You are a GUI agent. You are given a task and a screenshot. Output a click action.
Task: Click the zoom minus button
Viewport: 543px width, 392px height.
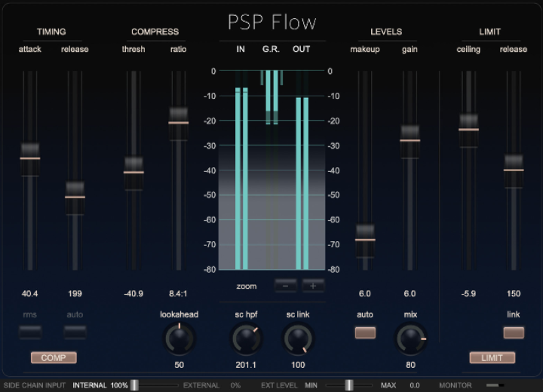pos(286,286)
